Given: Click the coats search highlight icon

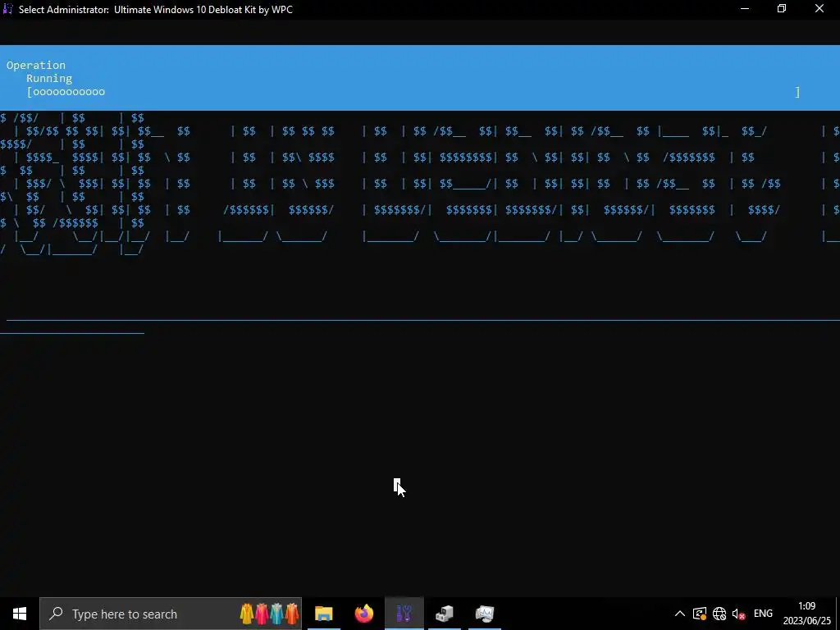Looking at the screenshot, I should pos(269,614).
